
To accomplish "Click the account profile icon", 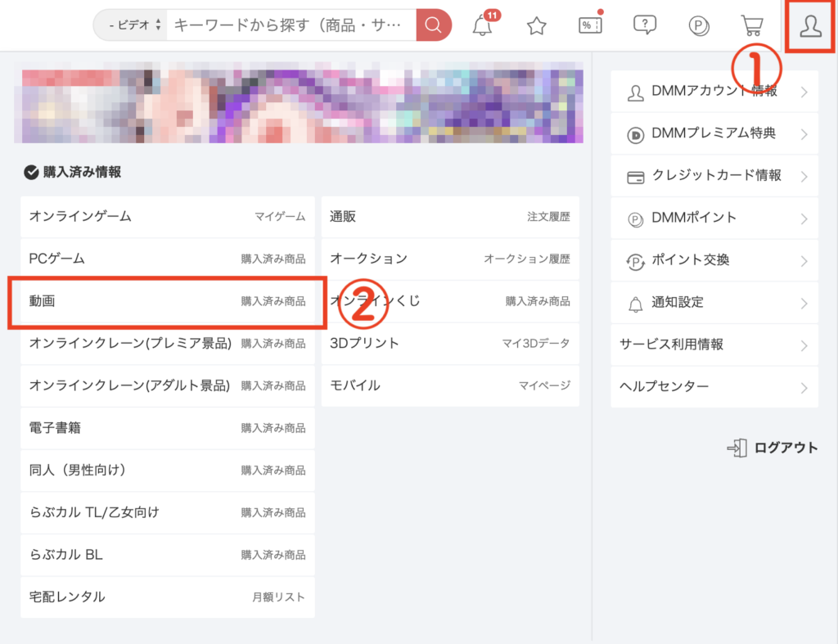I will pos(811,25).
